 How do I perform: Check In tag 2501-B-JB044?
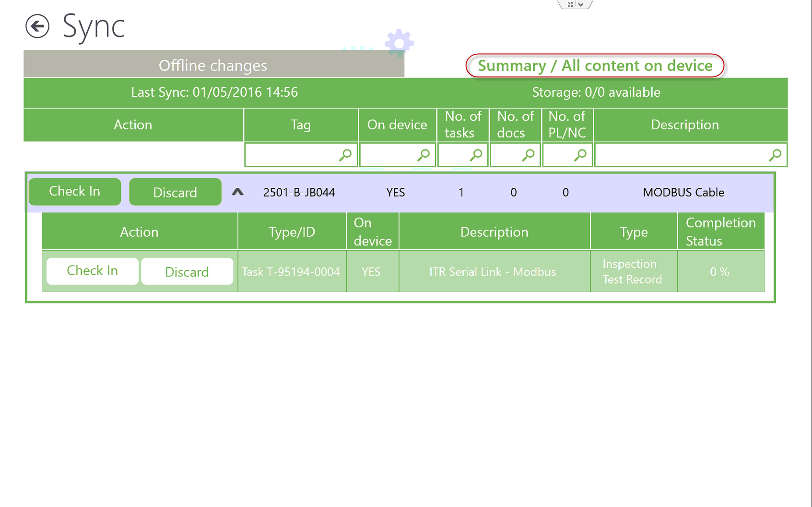(x=75, y=192)
